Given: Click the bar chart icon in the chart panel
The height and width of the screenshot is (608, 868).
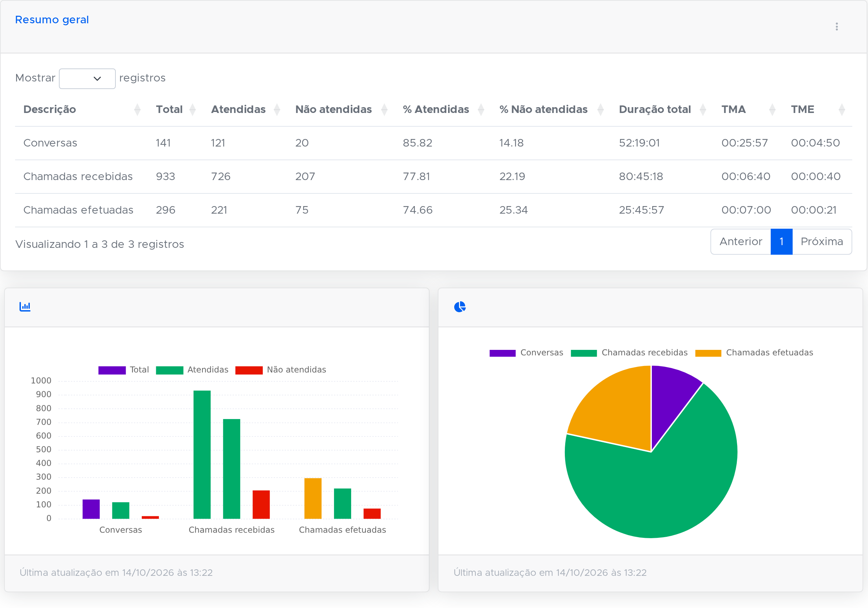Looking at the screenshot, I should [x=25, y=306].
